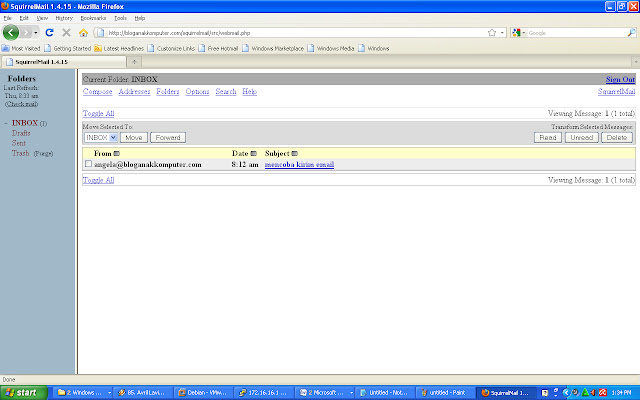Click the SquirrelMail Help link
Screen dimensions: 640x400
point(249,91)
